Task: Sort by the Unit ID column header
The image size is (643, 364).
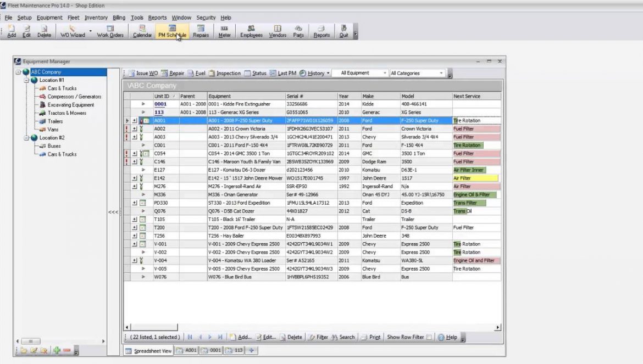Action: [x=164, y=96]
